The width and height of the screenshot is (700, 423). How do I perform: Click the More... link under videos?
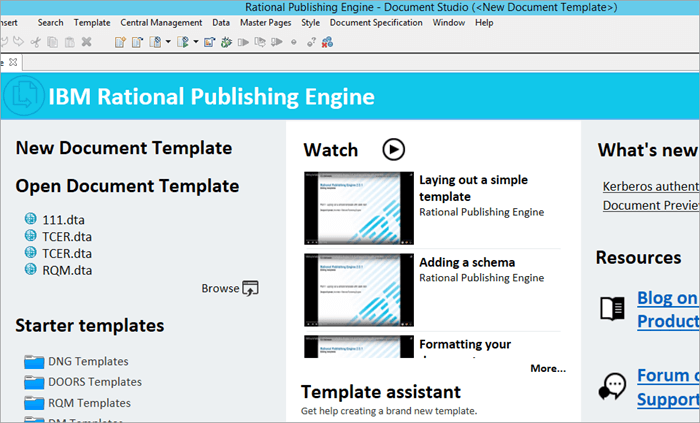[x=548, y=368]
